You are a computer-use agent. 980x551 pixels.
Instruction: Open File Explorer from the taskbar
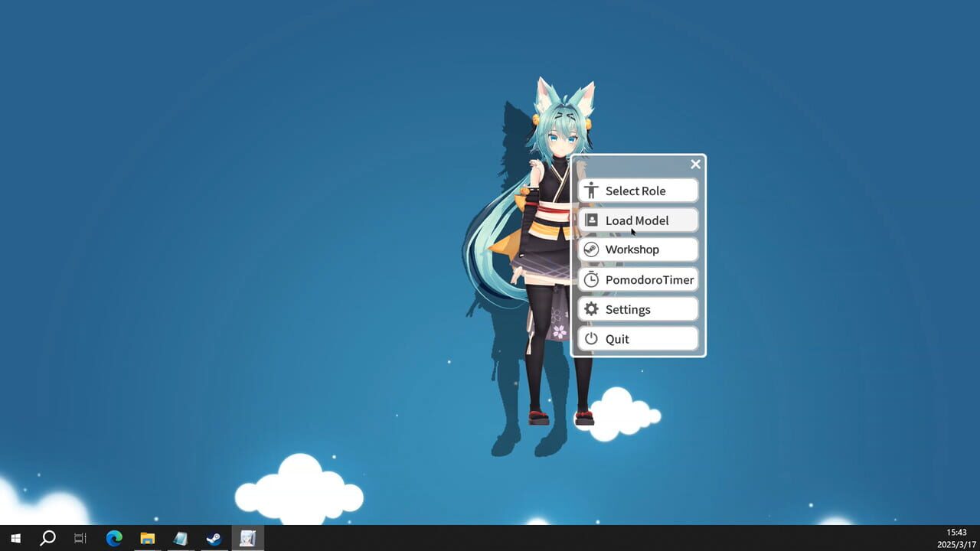(x=147, y=538)
